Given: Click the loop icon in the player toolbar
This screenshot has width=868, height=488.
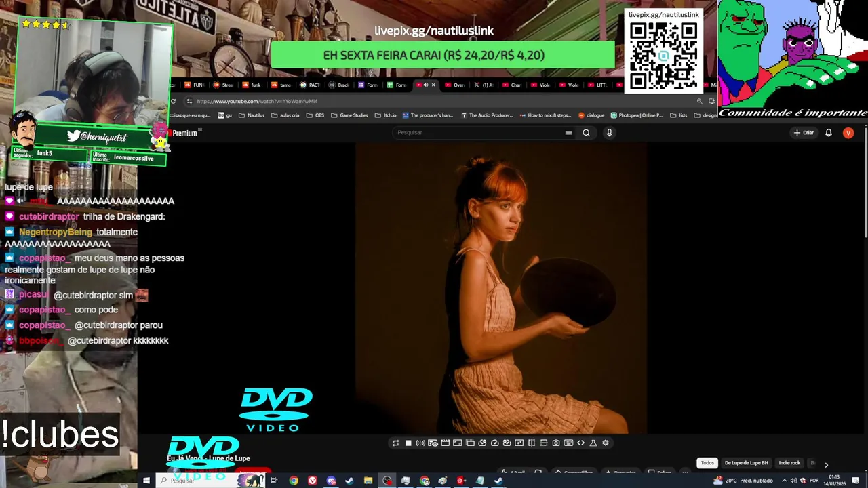Looking at the screenshot, I should (395, 443).
